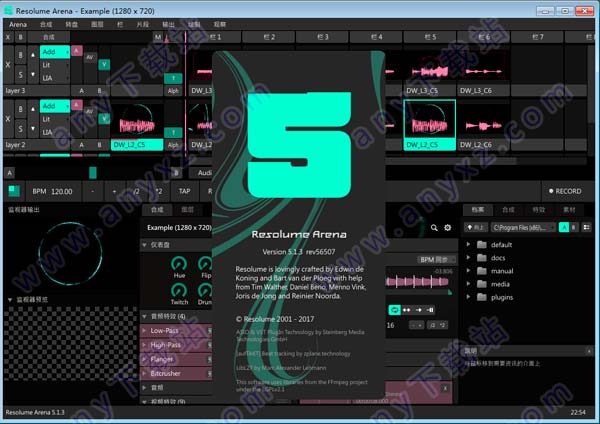Screen dimensions: 600x424
Task: Open layer 3 LIA dropdown
Action: [55, 78]
